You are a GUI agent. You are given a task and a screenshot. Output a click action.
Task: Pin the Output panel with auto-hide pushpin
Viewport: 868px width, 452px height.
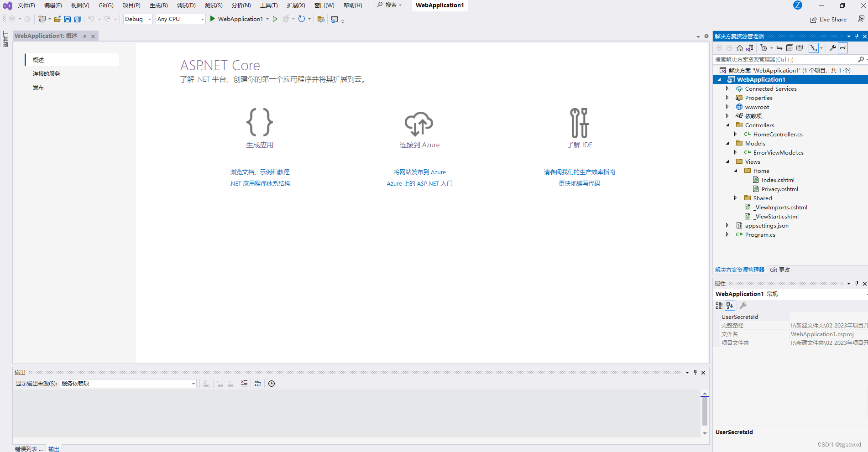pyautogui.click(x=695, y=373)
